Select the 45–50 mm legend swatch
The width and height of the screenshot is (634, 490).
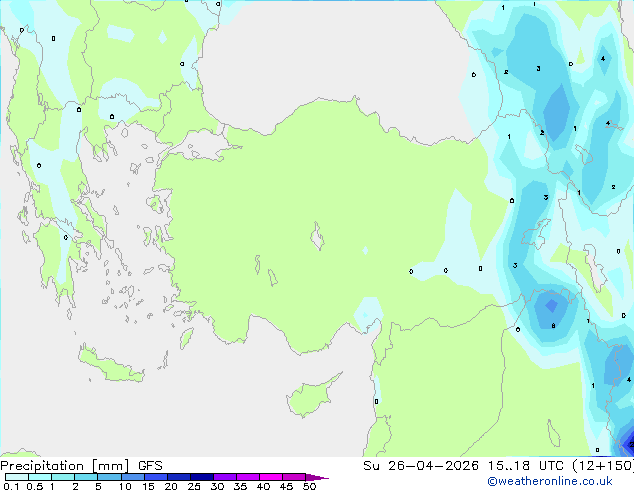(x=294, y=477)
